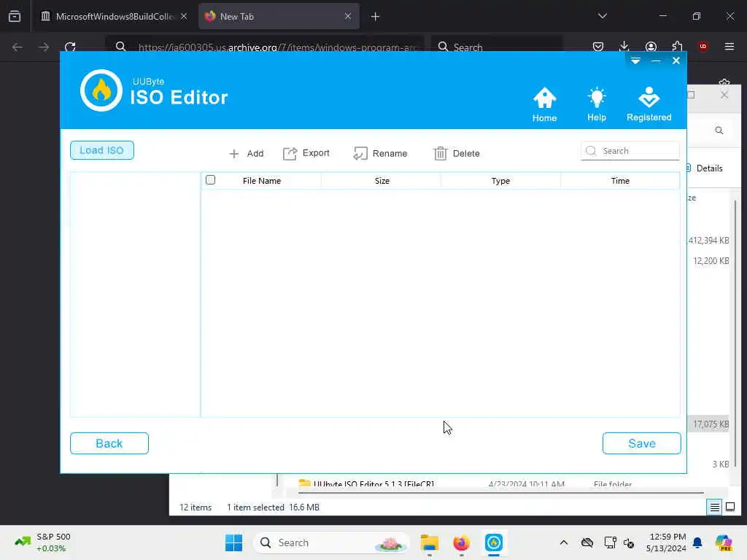Go forward one page in Firefox
Viewport: 747px width, 560px height.
44,47
